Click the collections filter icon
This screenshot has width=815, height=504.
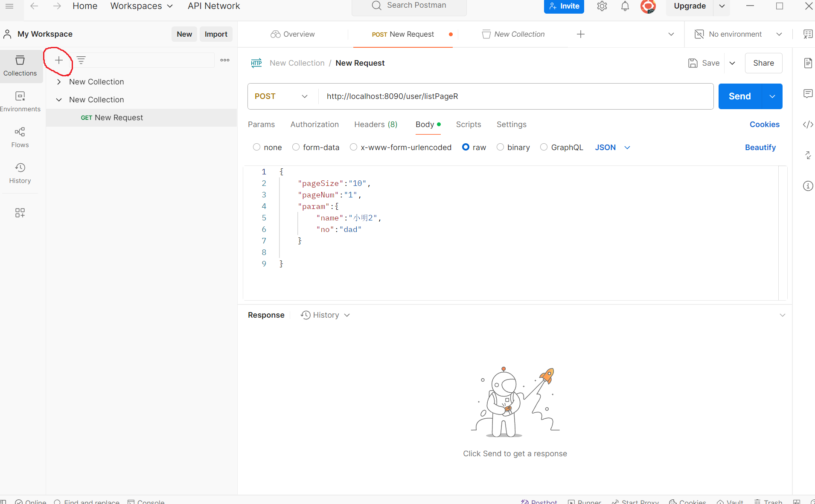[81, 60]
